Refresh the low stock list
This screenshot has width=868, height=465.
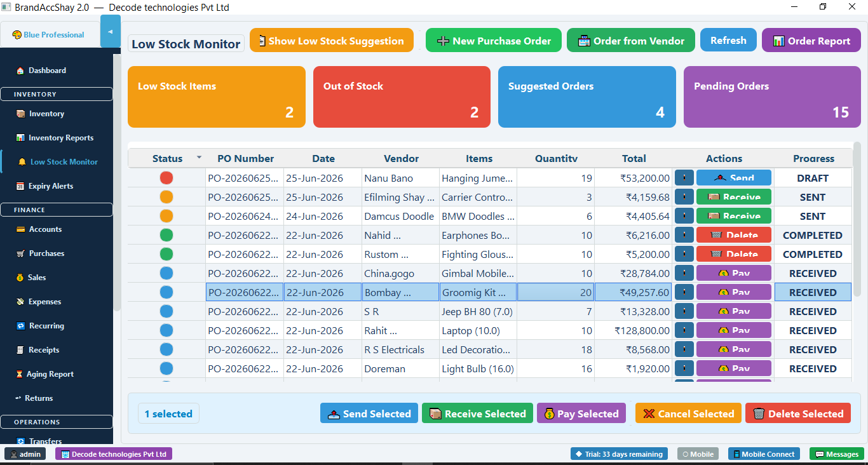(728, 40)
